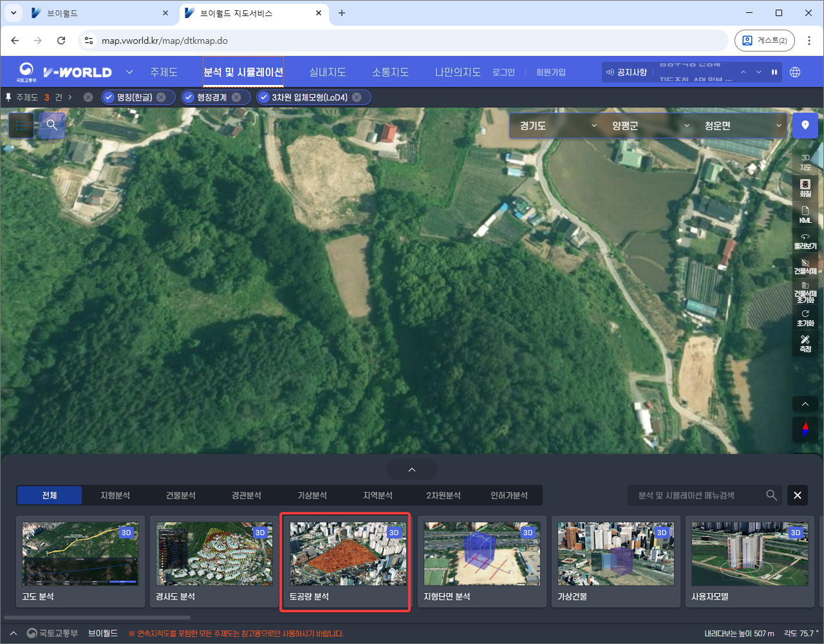Toggle the 행정경계 layer checkmark
This screenshot has width=824, height=644.
[189, 97]
